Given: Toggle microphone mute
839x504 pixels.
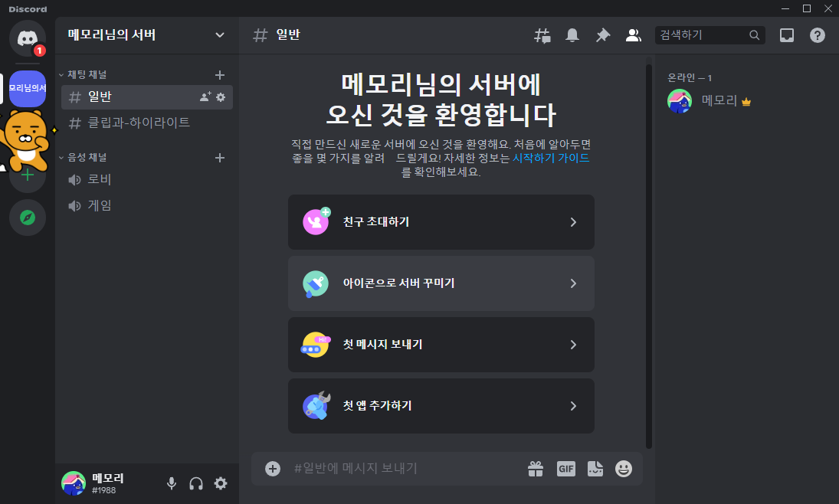Looking at the screenshot, I should tap(171, 483).
